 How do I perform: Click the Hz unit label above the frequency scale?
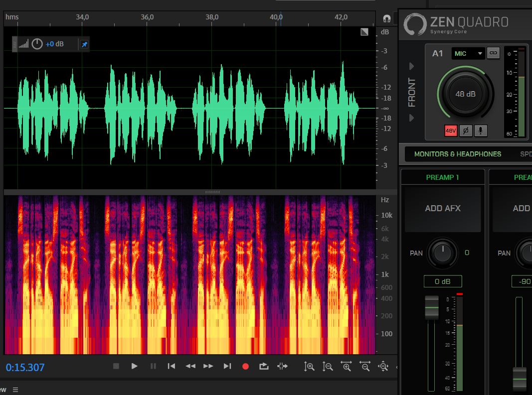tap(385, 200)
